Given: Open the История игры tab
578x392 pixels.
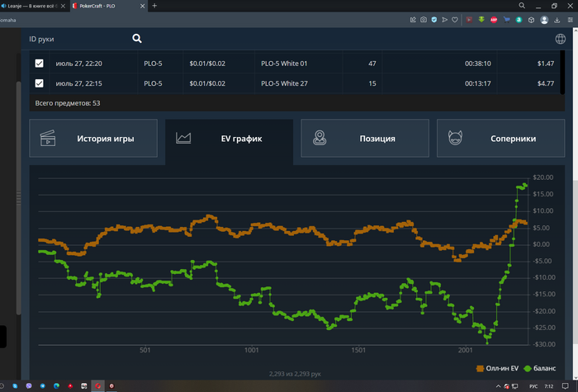Looking at the screenshot, I should click(93, 138).
